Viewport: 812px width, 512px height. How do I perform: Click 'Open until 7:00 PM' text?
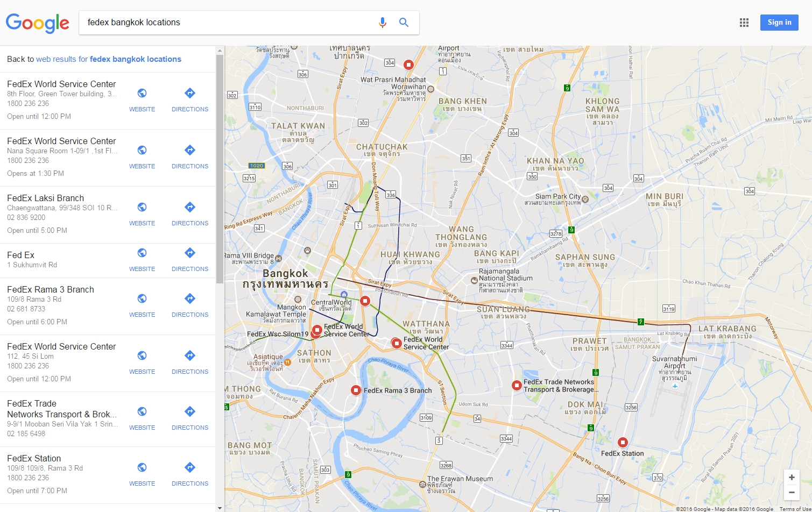(37, 490)
